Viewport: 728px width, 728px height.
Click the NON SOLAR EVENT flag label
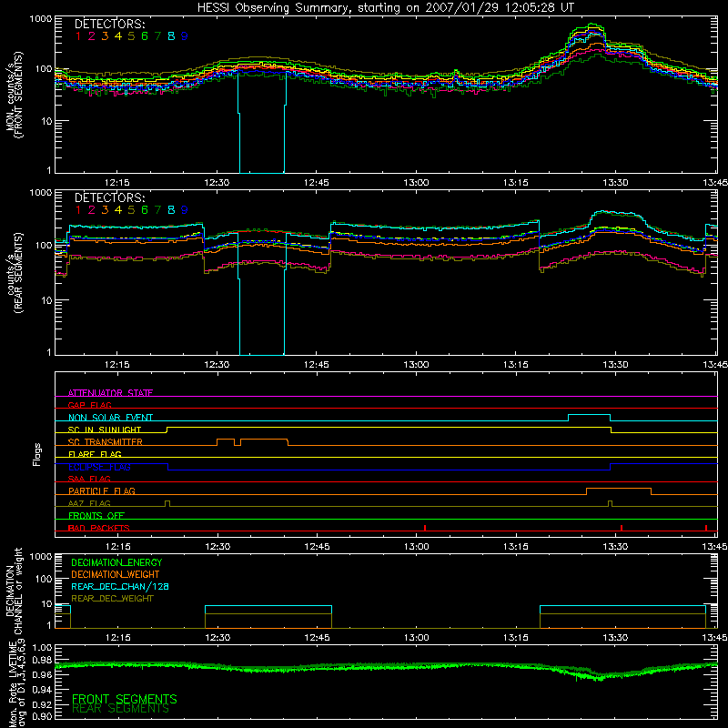(110, 418)
